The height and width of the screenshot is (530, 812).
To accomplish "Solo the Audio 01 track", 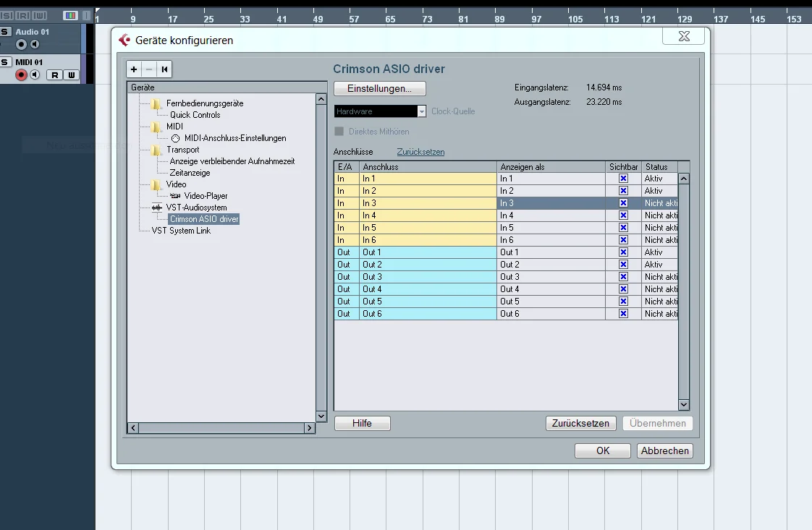I will 6,32.
